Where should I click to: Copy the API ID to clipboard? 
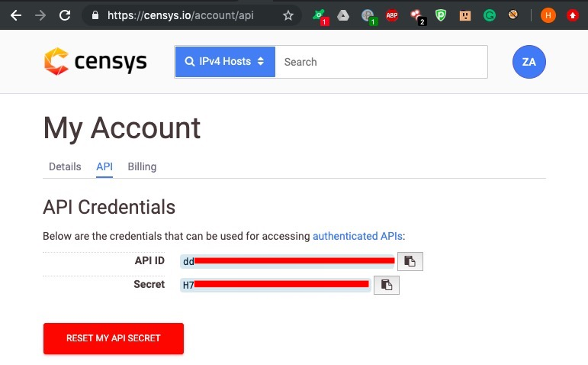[410, 261]
